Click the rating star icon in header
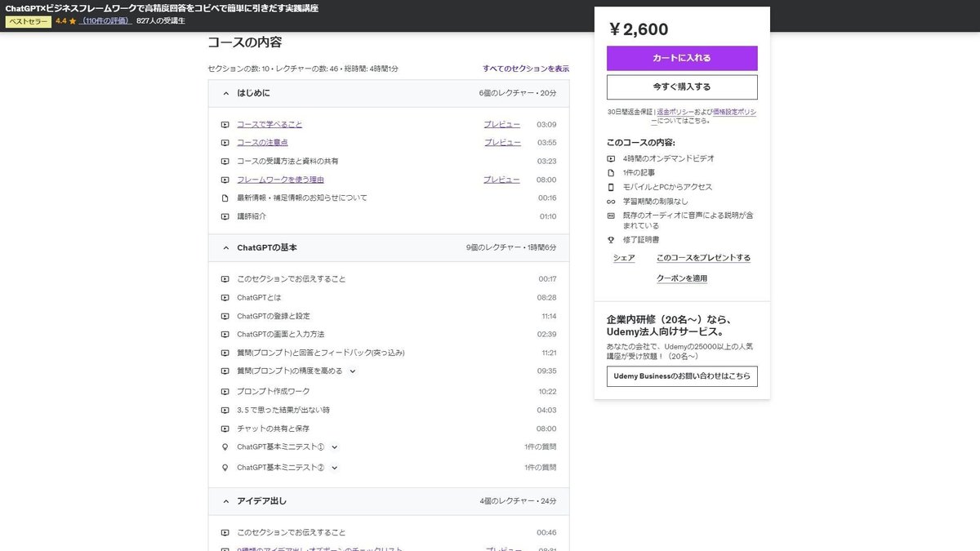Viewport: 980px width, 551px height. point(73,21)
